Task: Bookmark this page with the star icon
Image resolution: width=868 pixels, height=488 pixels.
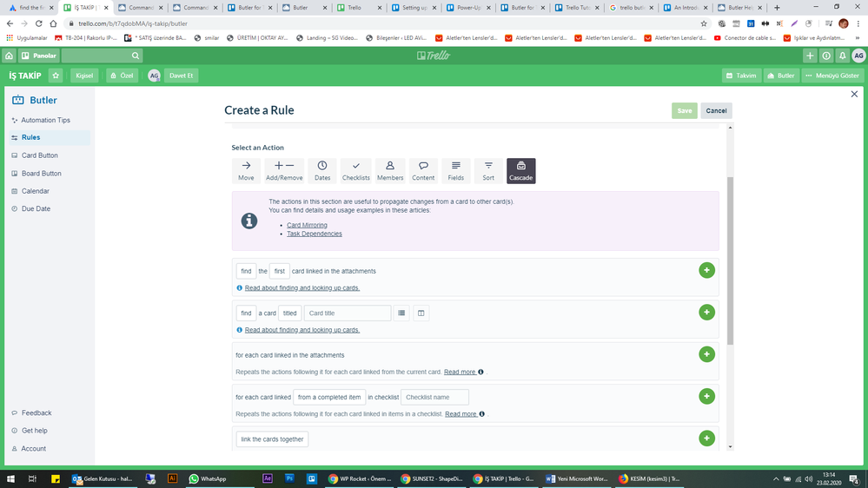Action: [704, 23]
